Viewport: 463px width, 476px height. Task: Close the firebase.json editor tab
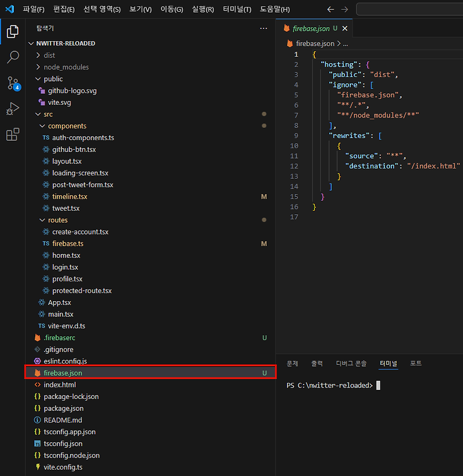pos(345,28)
